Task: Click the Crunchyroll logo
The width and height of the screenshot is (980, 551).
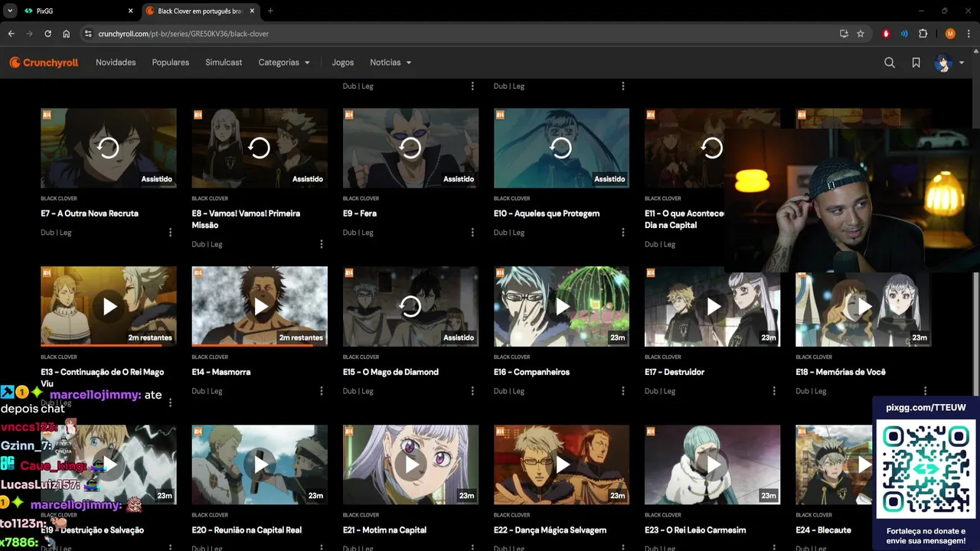Action: [44, 63]
